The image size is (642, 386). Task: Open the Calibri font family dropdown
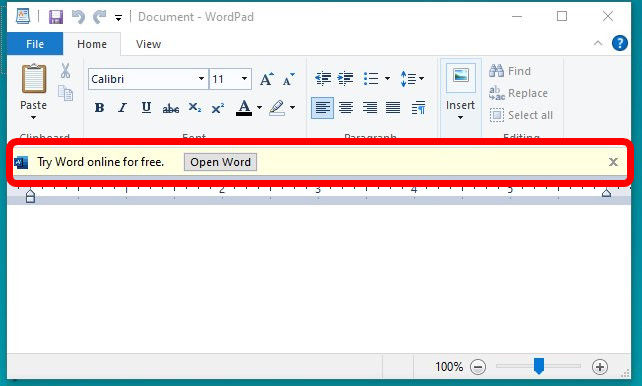201,79
